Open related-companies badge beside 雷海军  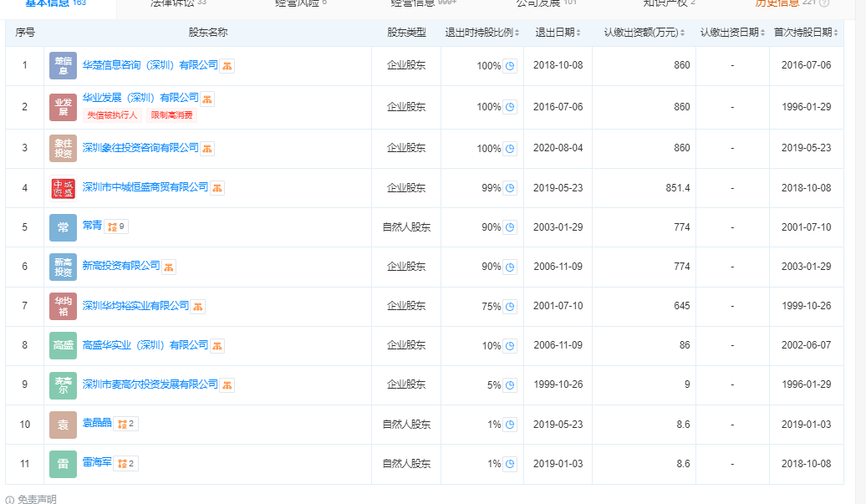pyautogui.click(x=125, y=463)
